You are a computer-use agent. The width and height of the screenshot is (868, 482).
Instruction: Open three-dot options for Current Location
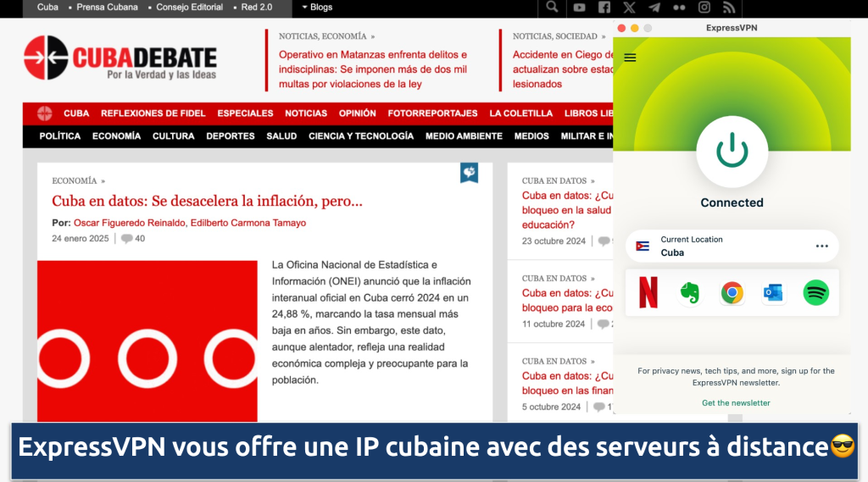pos(822,247)
